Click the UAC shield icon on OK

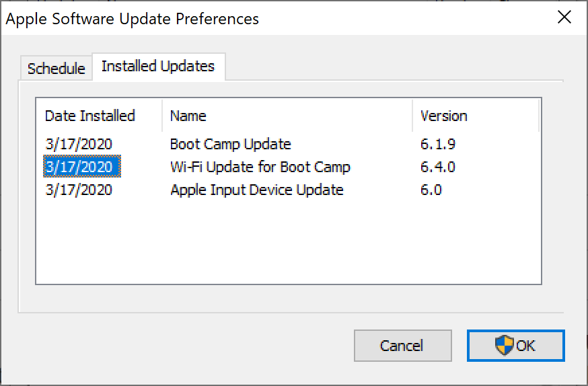[504, 346]
